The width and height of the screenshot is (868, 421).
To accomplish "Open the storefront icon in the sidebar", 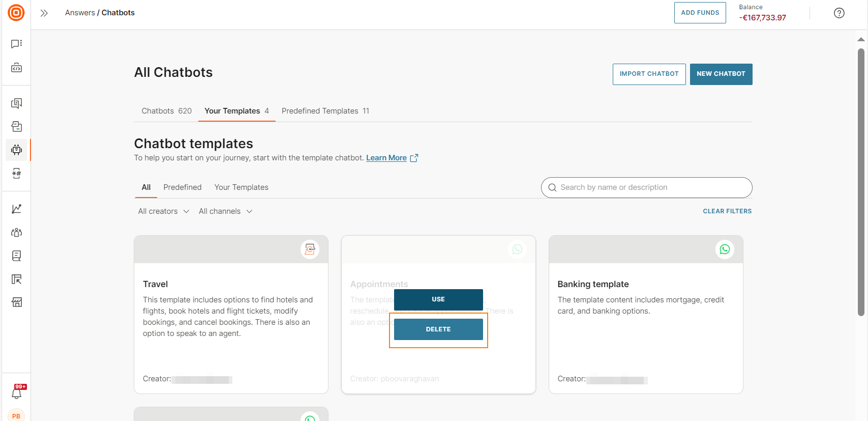I will click(16, 302).
